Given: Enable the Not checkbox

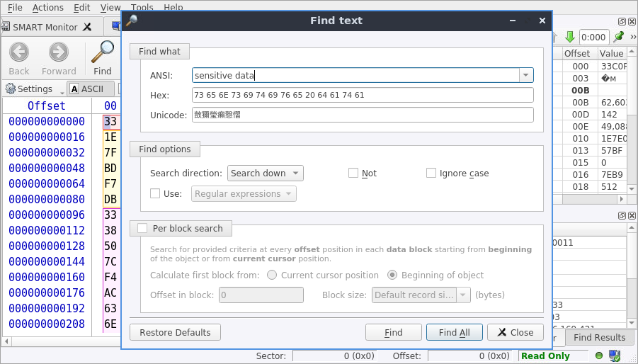Looking at the screenshot, I should click(x=353, y=174).
